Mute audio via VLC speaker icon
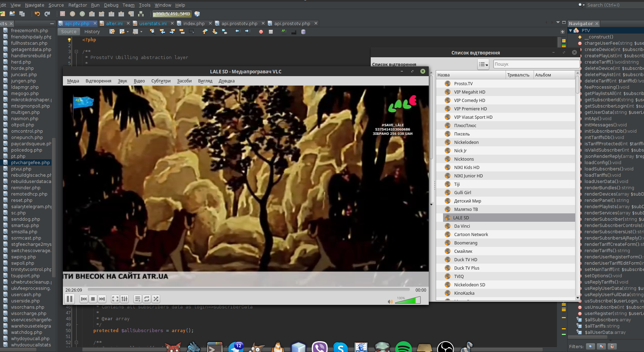This screenshot has height=352, width=644. 390,301
